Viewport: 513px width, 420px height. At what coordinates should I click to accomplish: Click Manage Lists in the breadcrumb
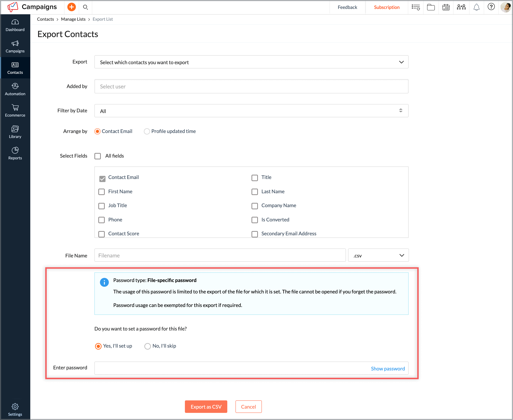click(73, 19)
